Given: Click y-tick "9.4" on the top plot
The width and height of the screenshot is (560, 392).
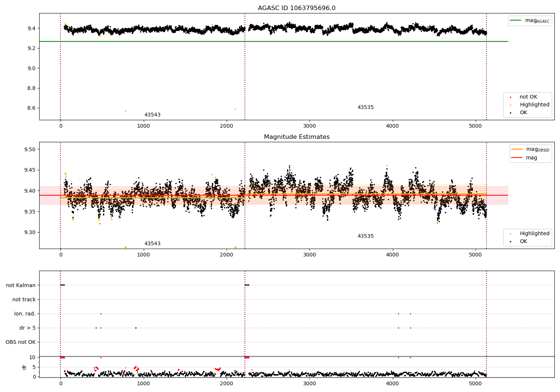Looking at the screenshot, I should click(31, 29).
